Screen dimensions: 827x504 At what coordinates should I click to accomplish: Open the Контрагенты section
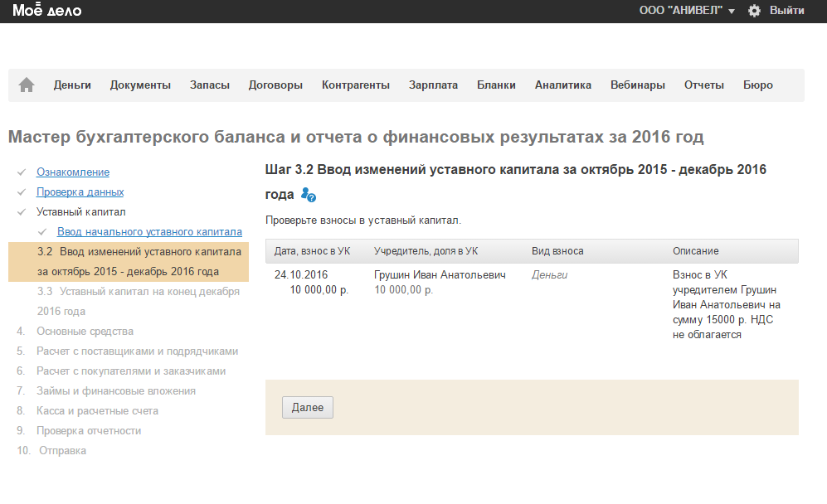tap(355, 85)
